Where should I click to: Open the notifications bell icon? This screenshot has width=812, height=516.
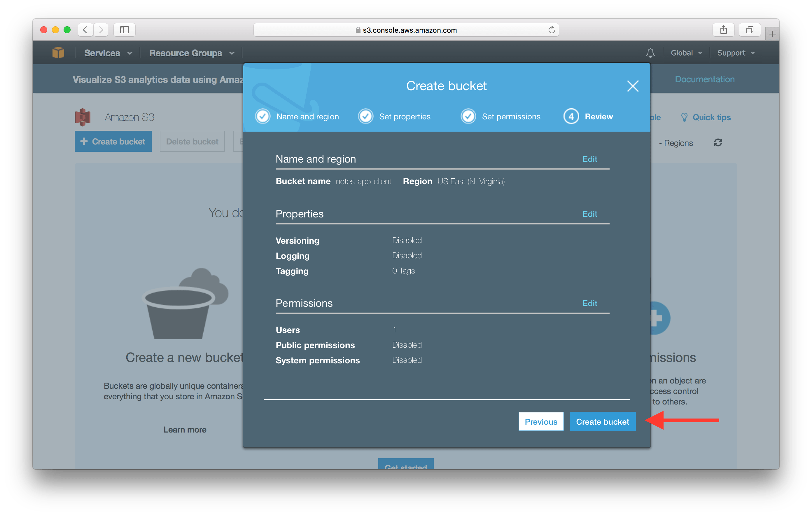coord(650,53)
